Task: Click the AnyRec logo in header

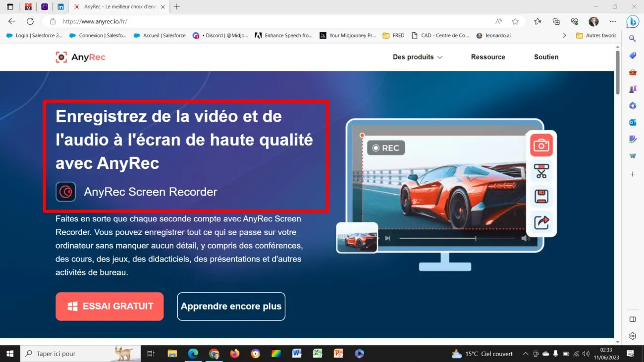Action: (x=80, y=57)
